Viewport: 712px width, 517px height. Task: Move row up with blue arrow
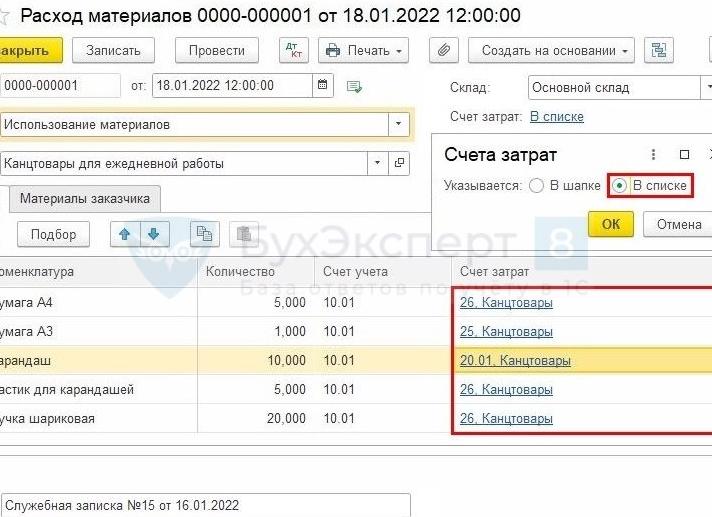point(125,234)
